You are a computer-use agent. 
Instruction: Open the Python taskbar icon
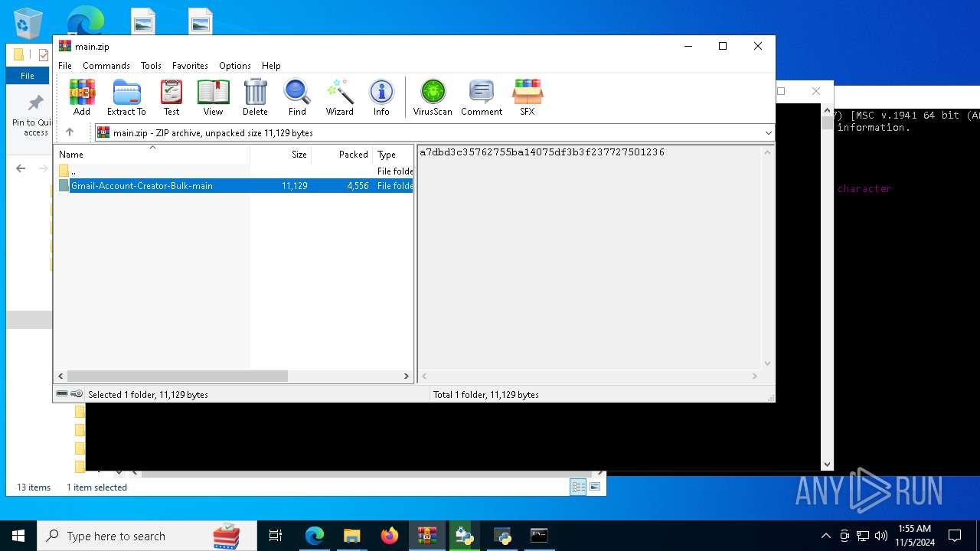502,536
